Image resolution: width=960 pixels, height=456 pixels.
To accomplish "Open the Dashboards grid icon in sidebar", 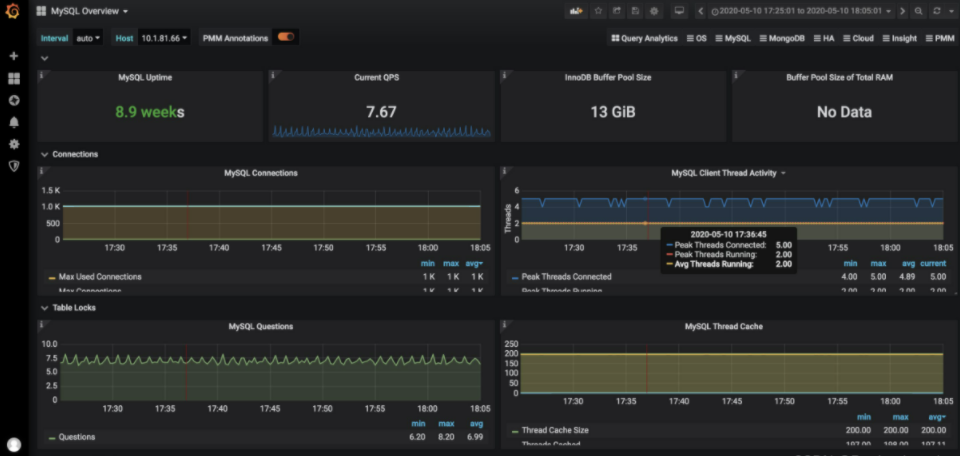I will [x=13, y=78].
